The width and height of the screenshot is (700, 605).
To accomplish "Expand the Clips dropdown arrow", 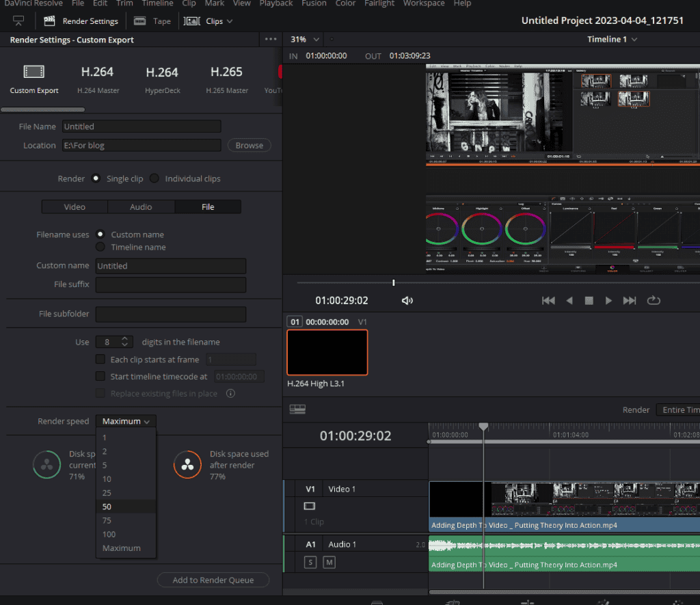I will [230, 21].
